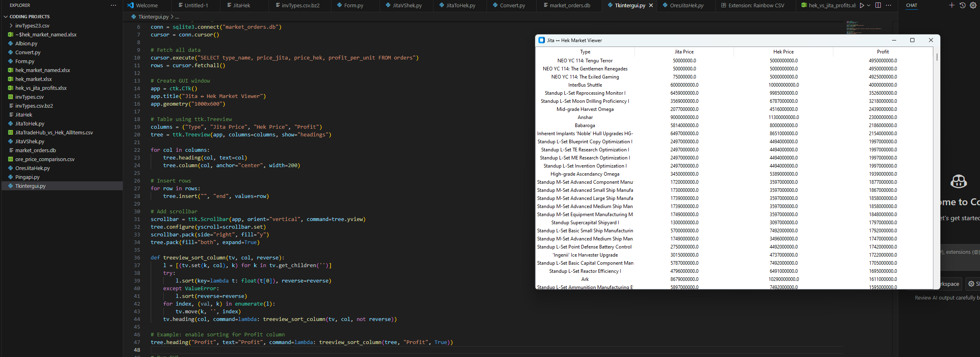Show chat history
The image size is (980, 357).
[x=963, y=5]
